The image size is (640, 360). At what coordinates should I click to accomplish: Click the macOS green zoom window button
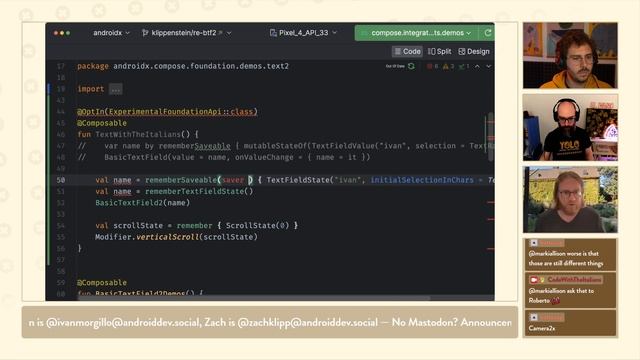tap(68, 33)
